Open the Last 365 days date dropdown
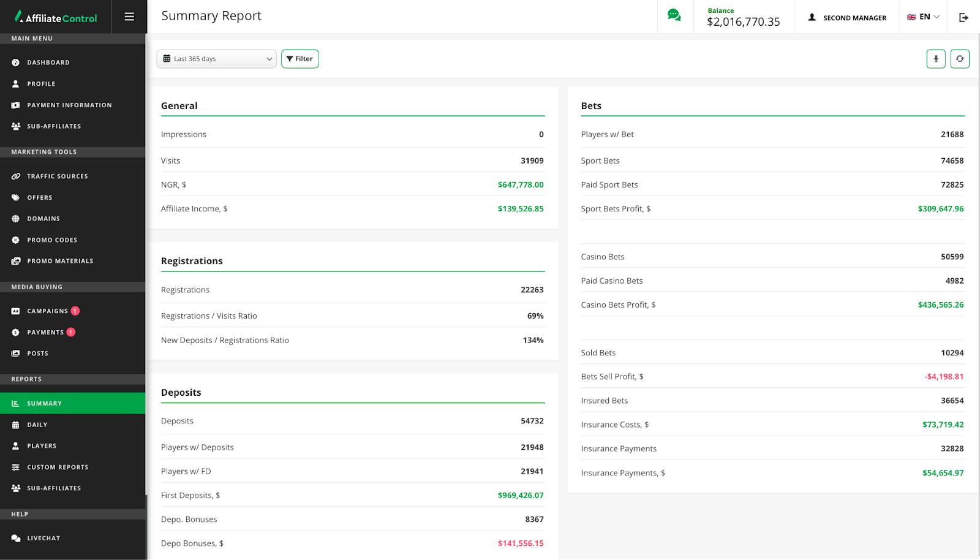980x560 pixels. click(217, 59)
